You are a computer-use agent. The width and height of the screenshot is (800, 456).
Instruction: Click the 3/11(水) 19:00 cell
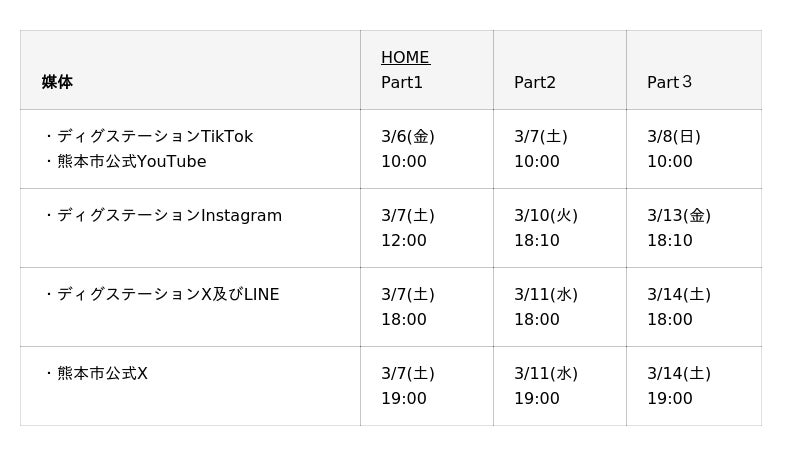(x=546, y=386)
